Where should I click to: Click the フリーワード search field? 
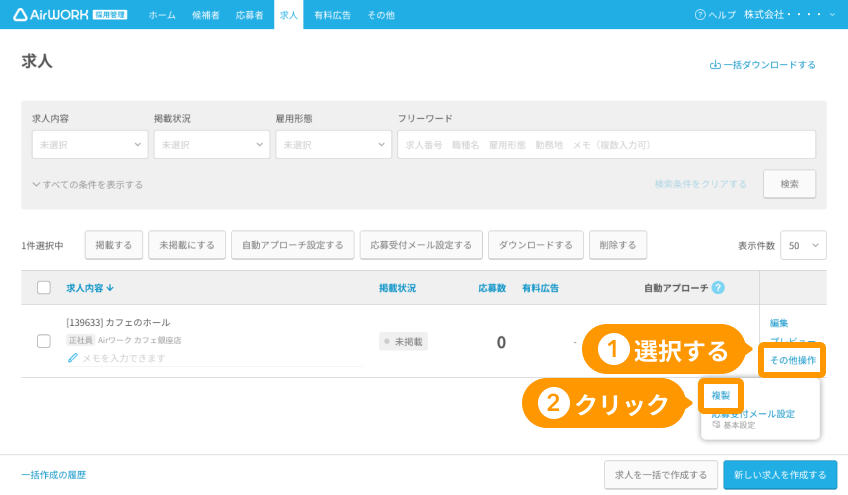(607, 144)
